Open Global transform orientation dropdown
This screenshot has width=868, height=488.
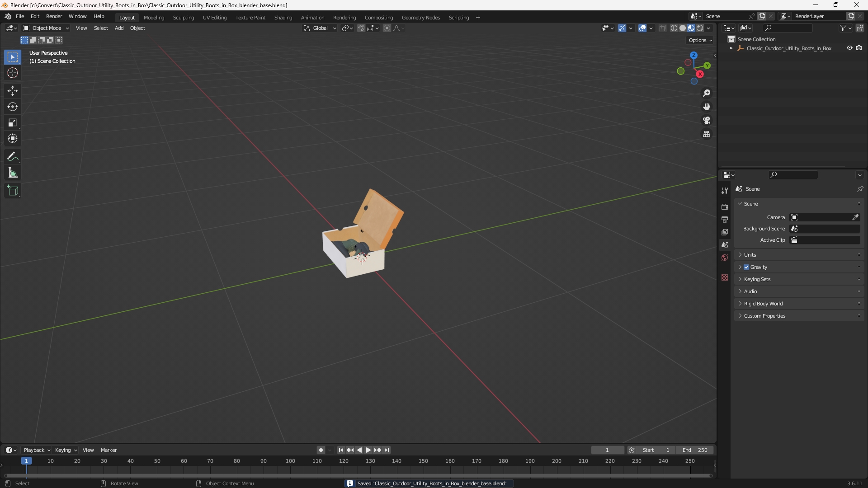click(320, 28)
